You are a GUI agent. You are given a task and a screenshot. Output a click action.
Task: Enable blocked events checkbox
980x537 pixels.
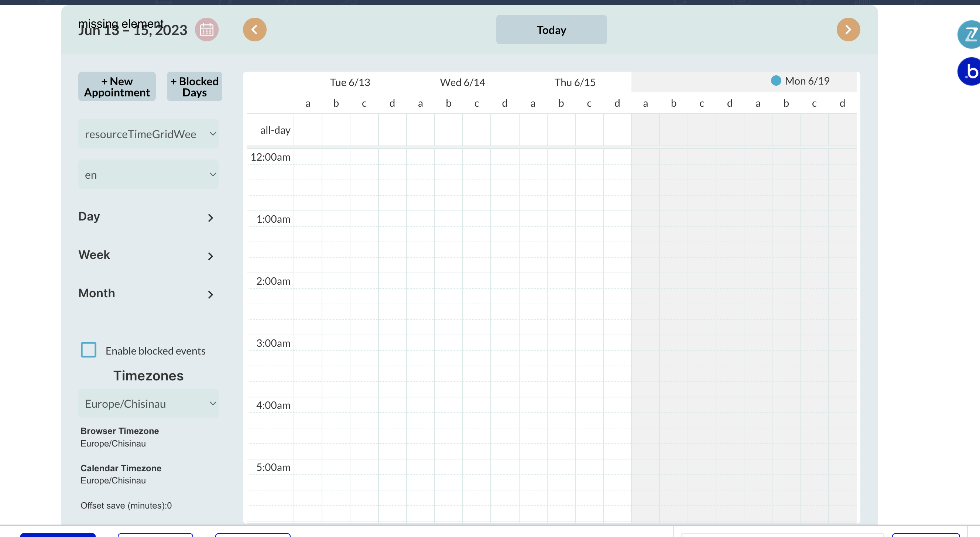tap(89, 350)
